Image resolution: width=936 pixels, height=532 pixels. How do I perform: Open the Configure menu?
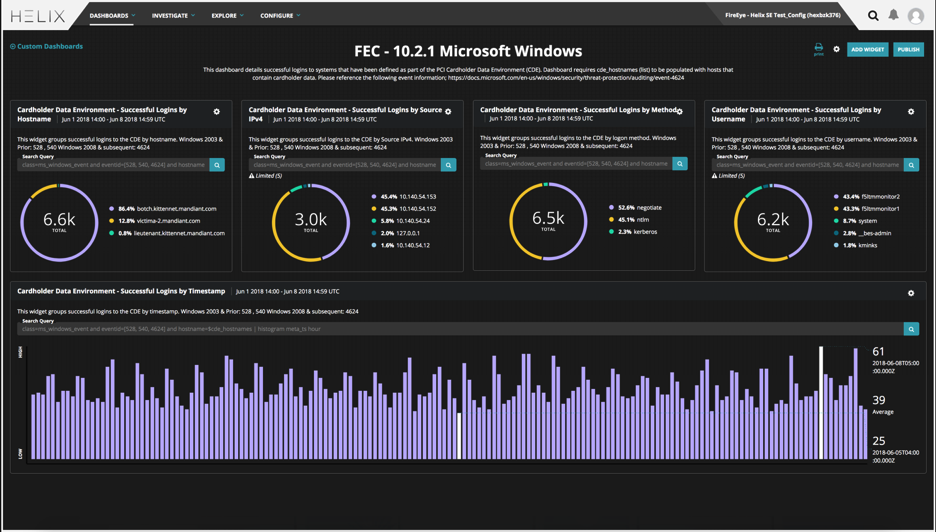pyautogui.click(x=280, y=16)
